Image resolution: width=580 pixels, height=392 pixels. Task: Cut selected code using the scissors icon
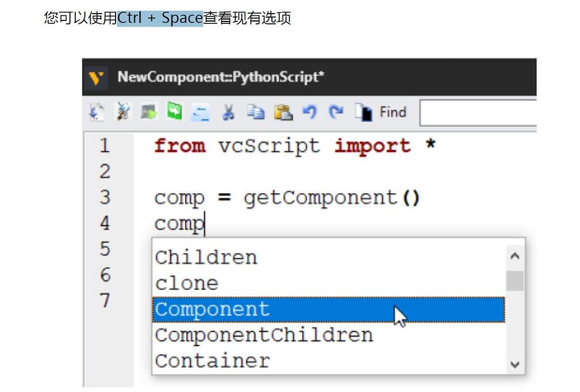(x=228, y=112)
